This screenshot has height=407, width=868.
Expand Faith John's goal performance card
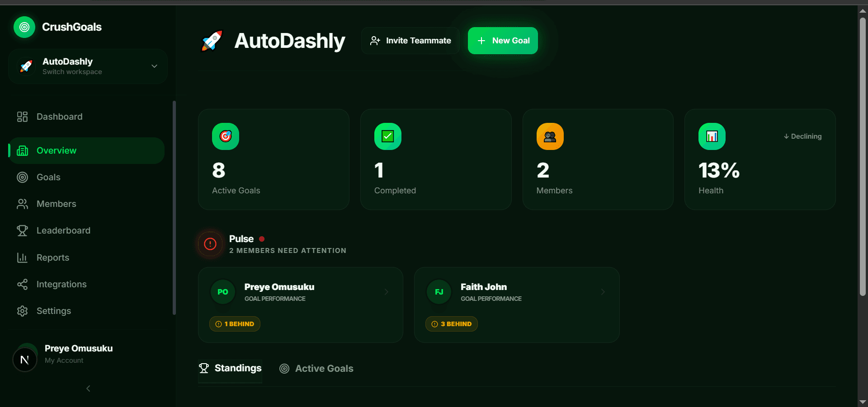[x=603, y=292]
